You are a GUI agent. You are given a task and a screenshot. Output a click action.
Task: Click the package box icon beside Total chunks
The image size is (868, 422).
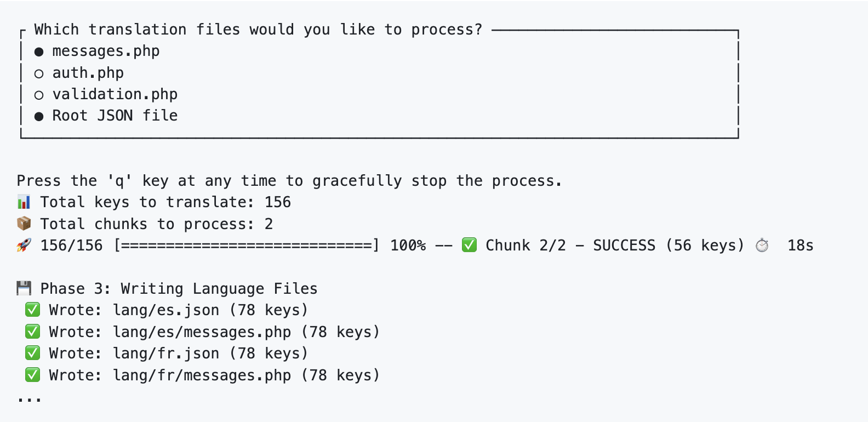pyautogui.click(x=24, y=224)
